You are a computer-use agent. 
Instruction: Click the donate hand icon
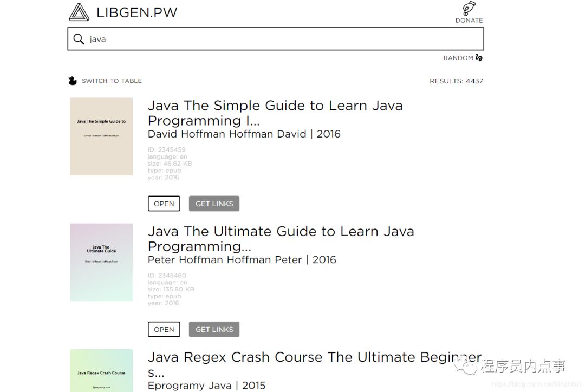click(x=469, y=8)
